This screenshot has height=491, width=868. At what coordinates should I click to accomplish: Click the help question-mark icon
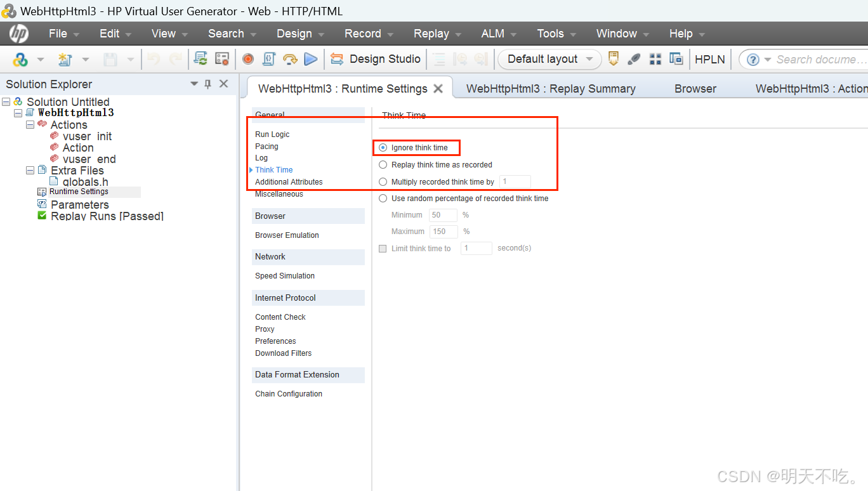[x=753, y=60]
